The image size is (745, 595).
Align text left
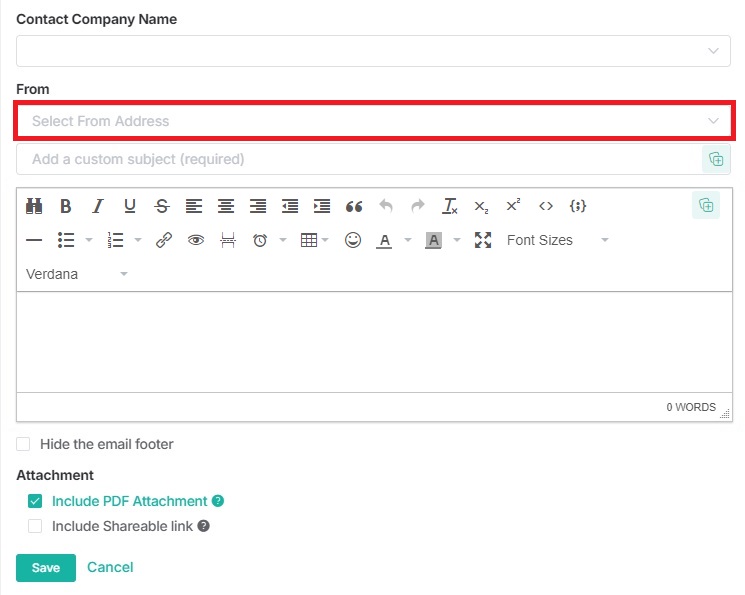tap(194, 206)
